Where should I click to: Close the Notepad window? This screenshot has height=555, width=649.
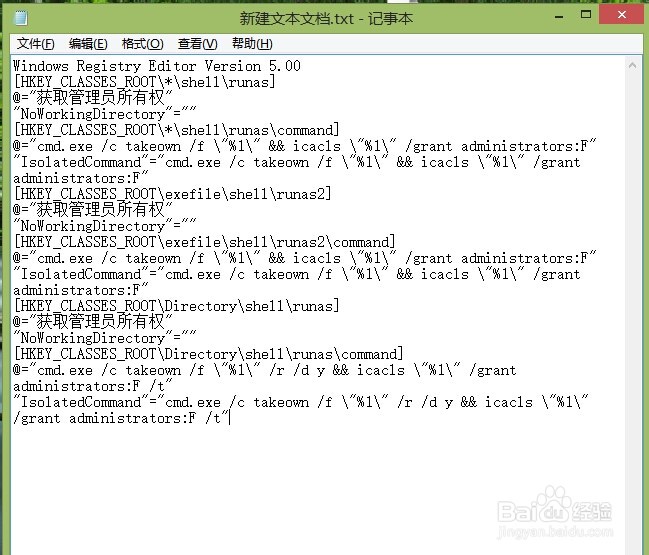click(621, 15)
